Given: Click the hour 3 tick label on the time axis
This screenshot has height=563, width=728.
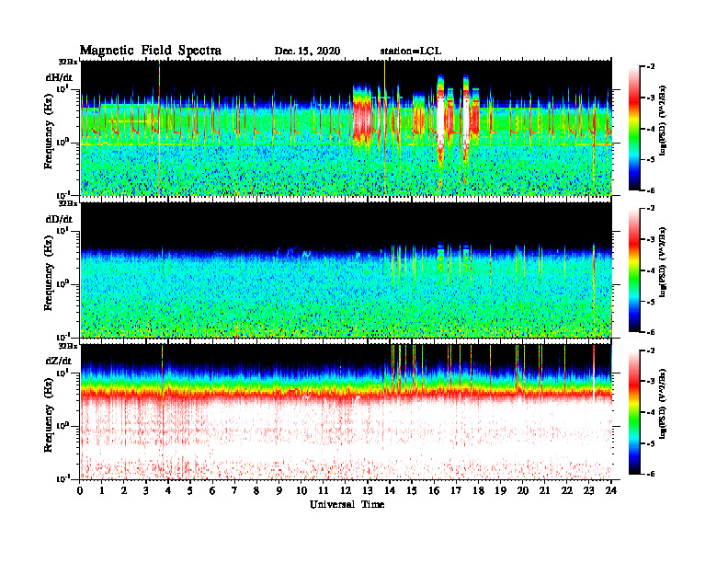Looking at the screenshot, I should pos(146,491).
